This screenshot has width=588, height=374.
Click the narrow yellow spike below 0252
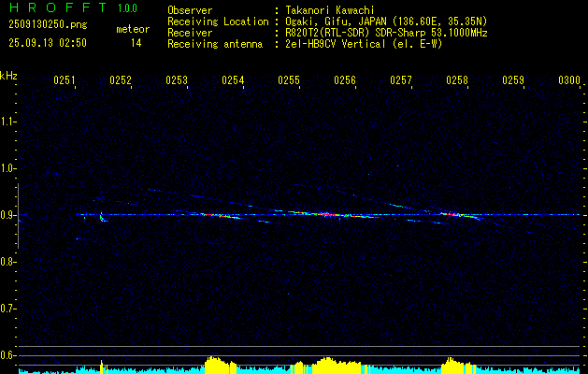point(102,367)
